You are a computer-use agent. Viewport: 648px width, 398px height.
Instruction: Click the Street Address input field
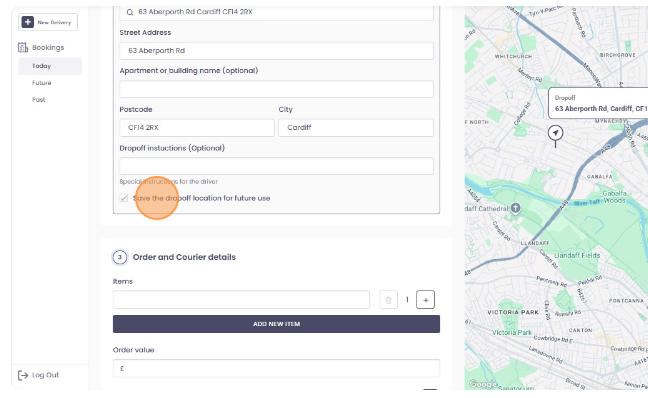(x=276, y=51)
